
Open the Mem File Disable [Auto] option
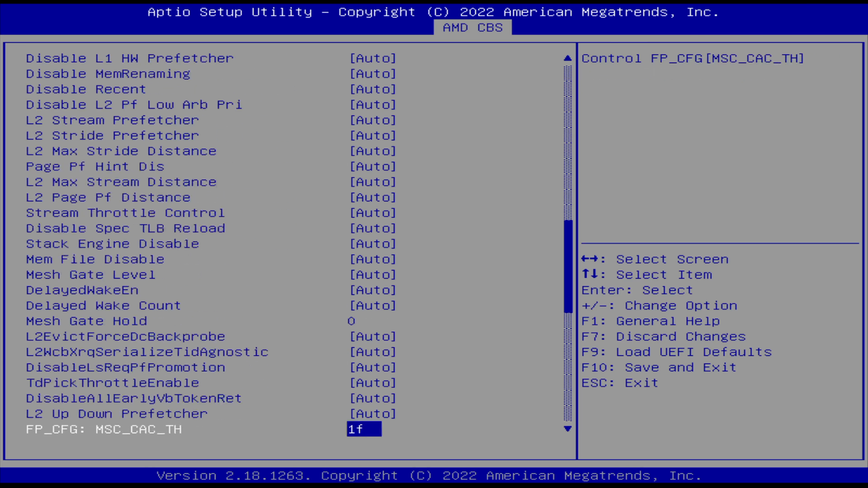click(373, 260)
